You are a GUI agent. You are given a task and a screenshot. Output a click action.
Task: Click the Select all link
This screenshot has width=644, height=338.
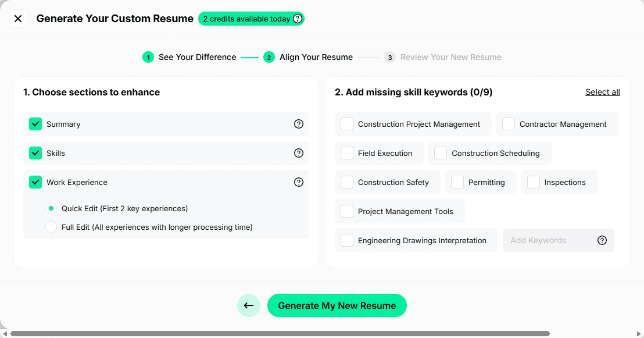[x=602, y=92]
